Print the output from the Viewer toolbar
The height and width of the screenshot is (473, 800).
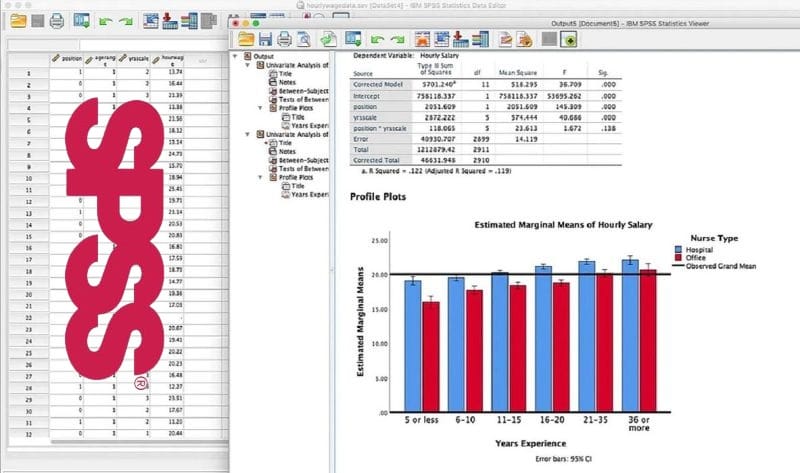pos(284,39)
